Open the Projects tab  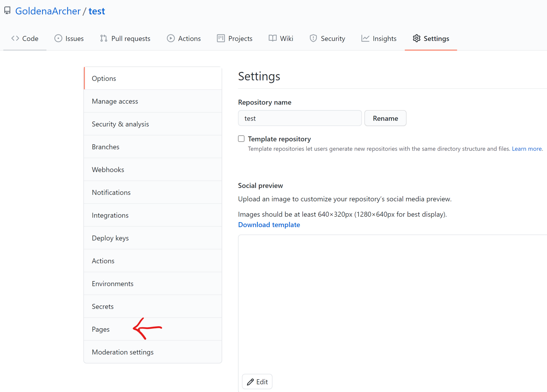(x=235, y=38)
